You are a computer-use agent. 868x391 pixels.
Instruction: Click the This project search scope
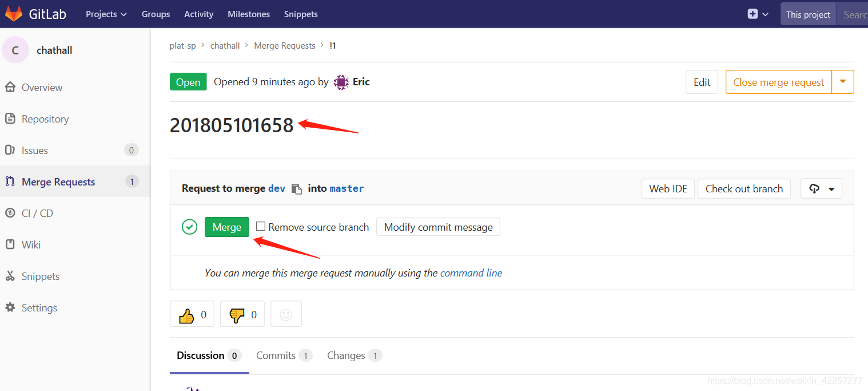[x=808, y=14]
